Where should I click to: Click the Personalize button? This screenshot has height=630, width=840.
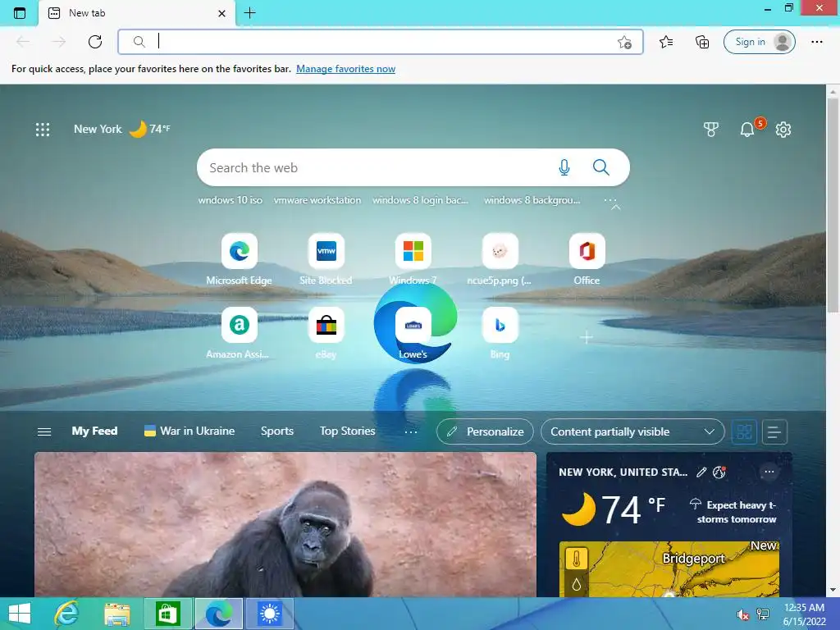point(485,431)
